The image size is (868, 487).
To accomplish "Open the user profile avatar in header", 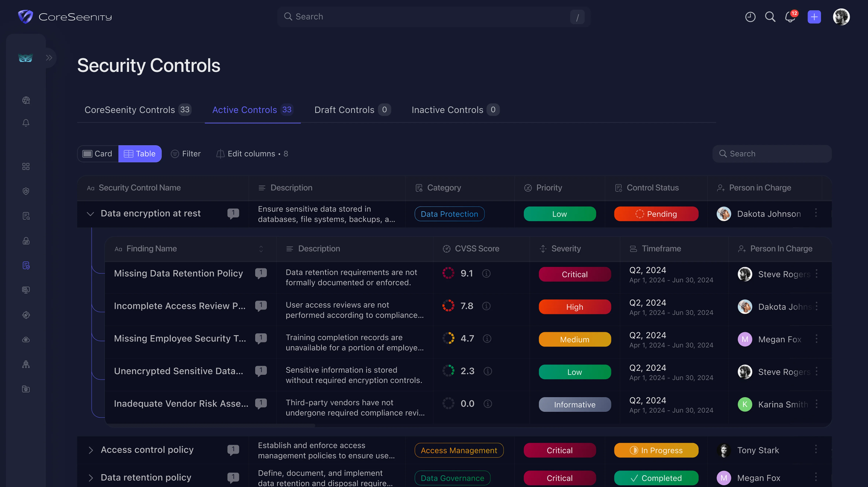I will 841,17.
